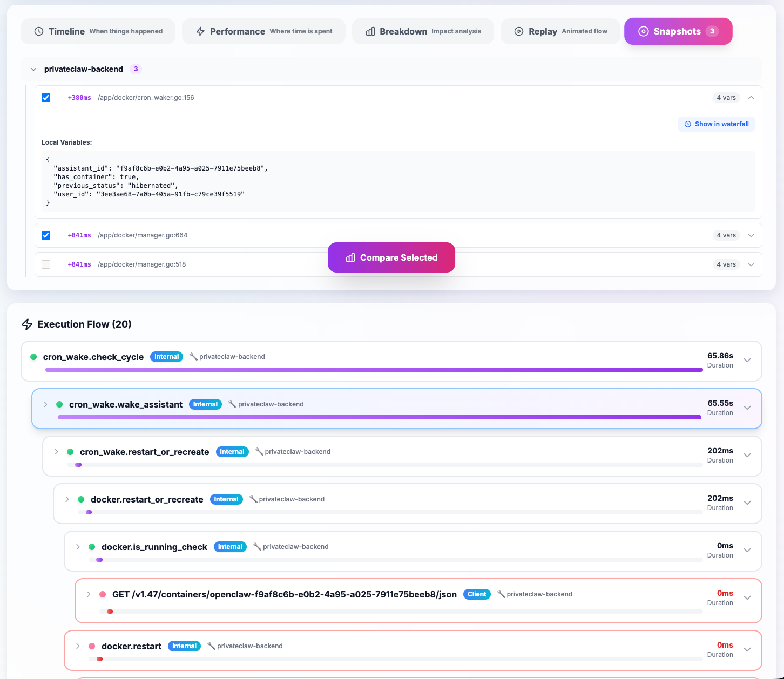Open the Breakdown impact analysis tab
The width and height of the screenshot is (784, 679).
click(x=423, y=31)
